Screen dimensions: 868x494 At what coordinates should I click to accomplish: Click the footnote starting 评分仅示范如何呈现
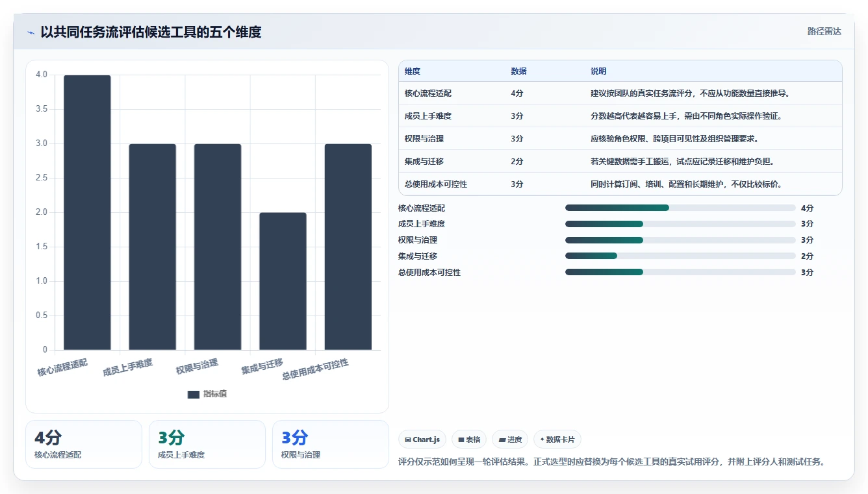click(611, 462)
